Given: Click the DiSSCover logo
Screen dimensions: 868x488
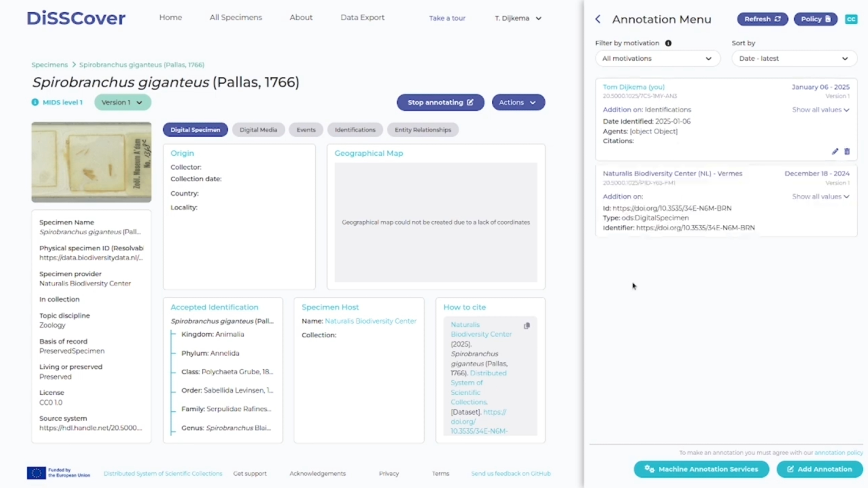Looking at the screenshot, I should point(76,18).
